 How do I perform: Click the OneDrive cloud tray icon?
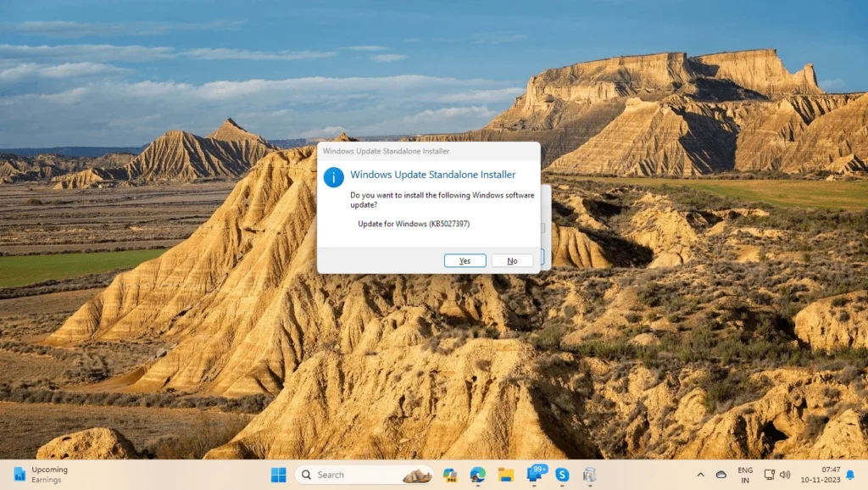[721, 475]
